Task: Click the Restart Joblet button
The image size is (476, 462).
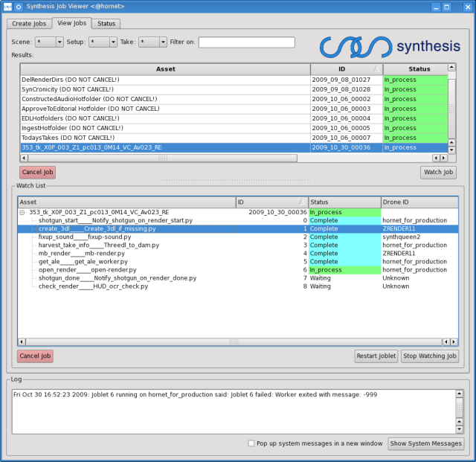Action: coord(376,356)
